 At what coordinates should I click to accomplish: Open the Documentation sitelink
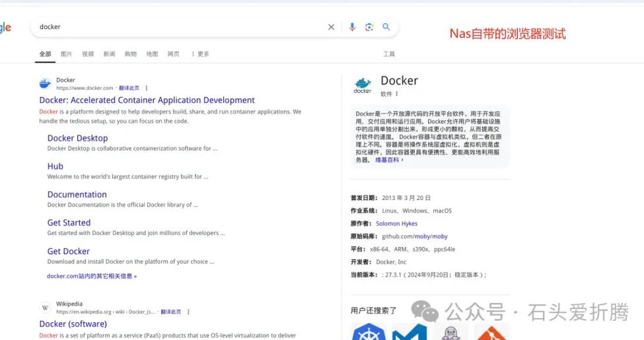click(77, 195)
